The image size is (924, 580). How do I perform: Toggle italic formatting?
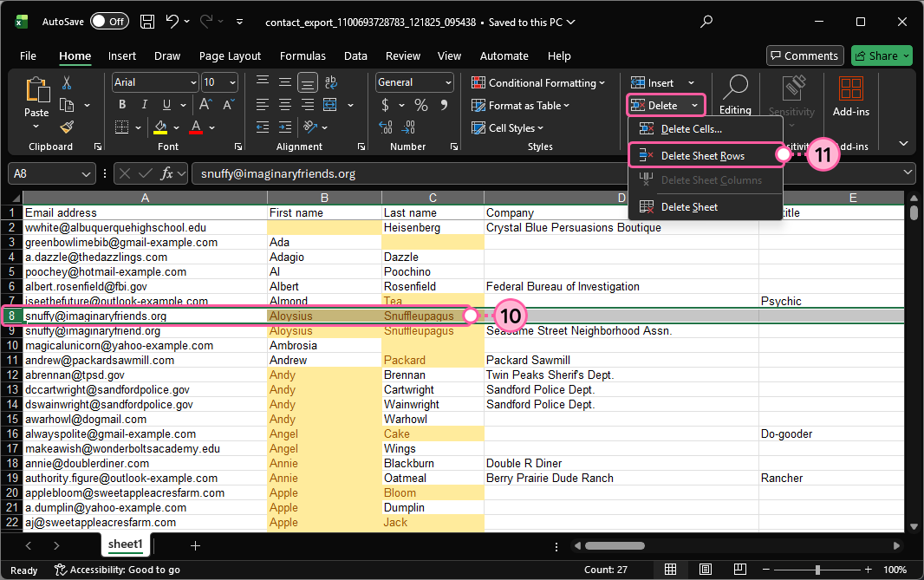point(142,105)
